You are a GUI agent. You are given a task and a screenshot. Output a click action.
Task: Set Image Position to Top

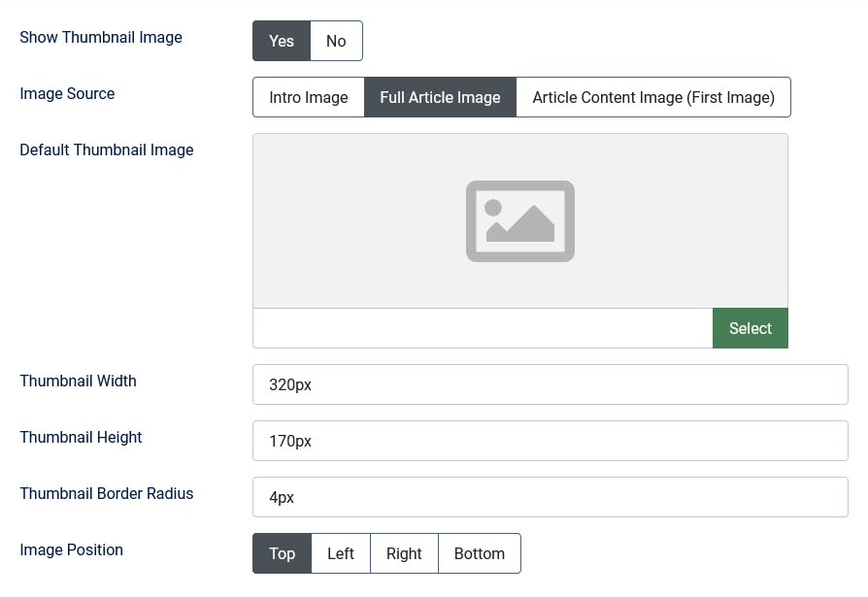[x=282, y=553]
